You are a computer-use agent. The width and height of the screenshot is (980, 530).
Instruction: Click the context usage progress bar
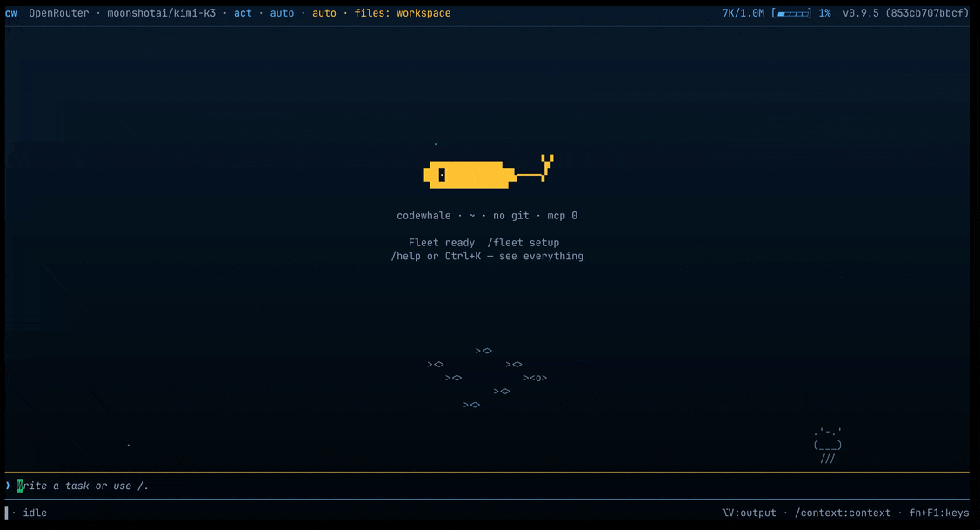coord(792,13)
